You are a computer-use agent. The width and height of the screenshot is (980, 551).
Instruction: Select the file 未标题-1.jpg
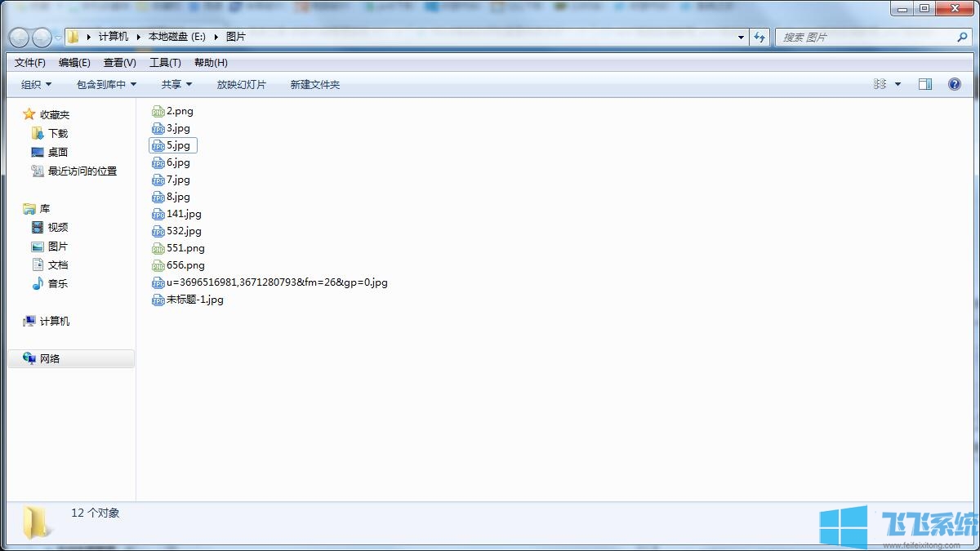click(x=194, y=300)
